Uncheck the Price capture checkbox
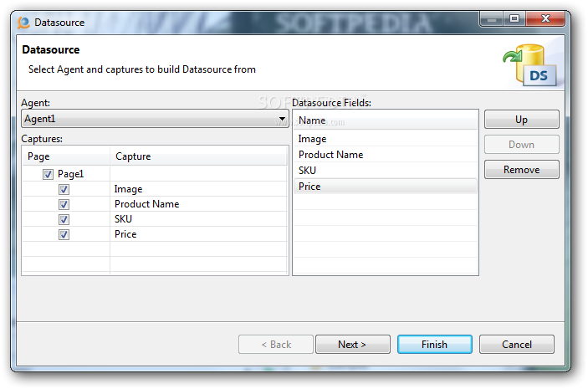This screenshot has width=588, height=389. click(x=64, y=234)
